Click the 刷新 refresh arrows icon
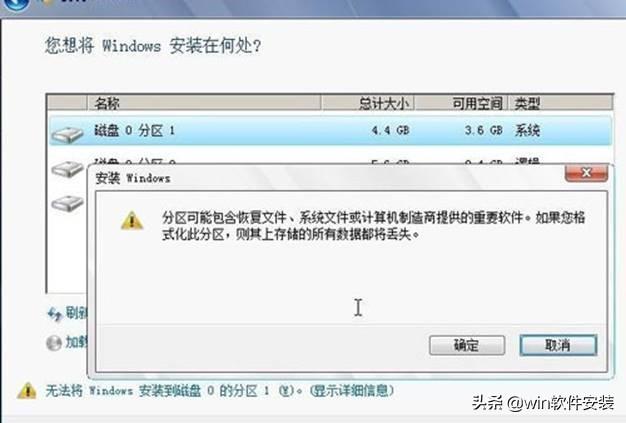The height and width of the screenshot is (423, 626). point(54,314)
